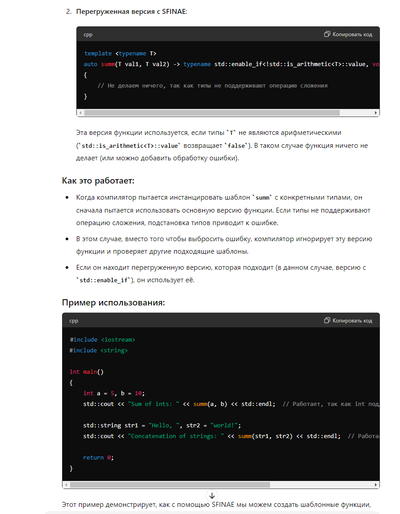
Task: Click the 'cpp' language label of the second code block
Action: click(74, 321)
